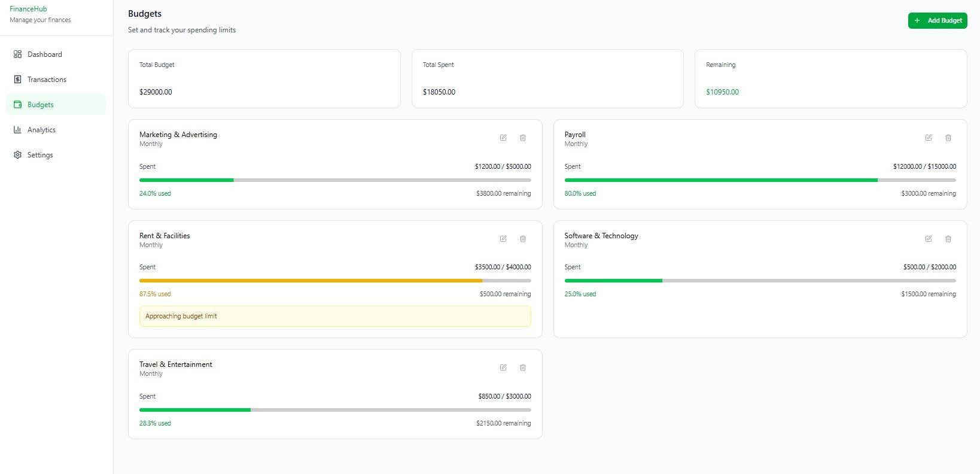Screen dimensions: 980x474
Task: Delete the Software & Technology budget
Action: click(x=948, y=239)
